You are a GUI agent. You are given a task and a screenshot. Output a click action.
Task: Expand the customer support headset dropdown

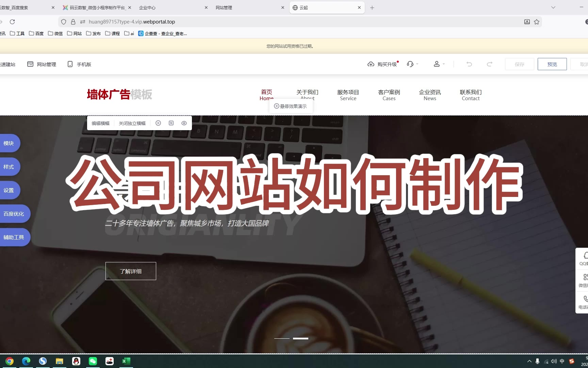pos(412,64)
